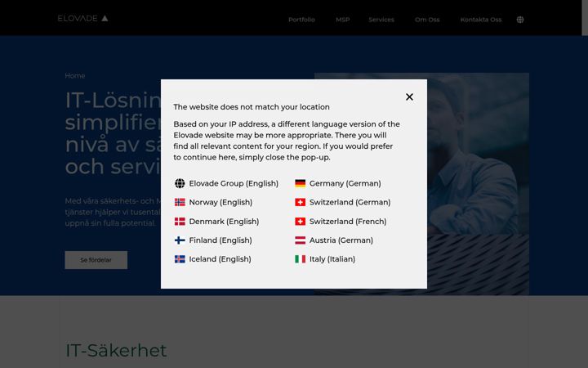The width and height of the screenshot is (588, 368).
Task: Select the Italy (Italian) link
Action: 332,259
